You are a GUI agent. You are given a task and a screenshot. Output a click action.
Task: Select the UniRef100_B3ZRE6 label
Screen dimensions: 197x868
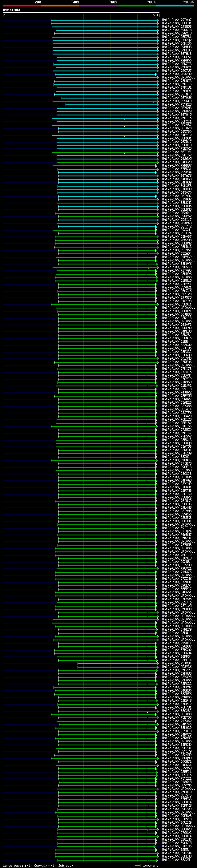pyautogui.click(x=176, y=694)
